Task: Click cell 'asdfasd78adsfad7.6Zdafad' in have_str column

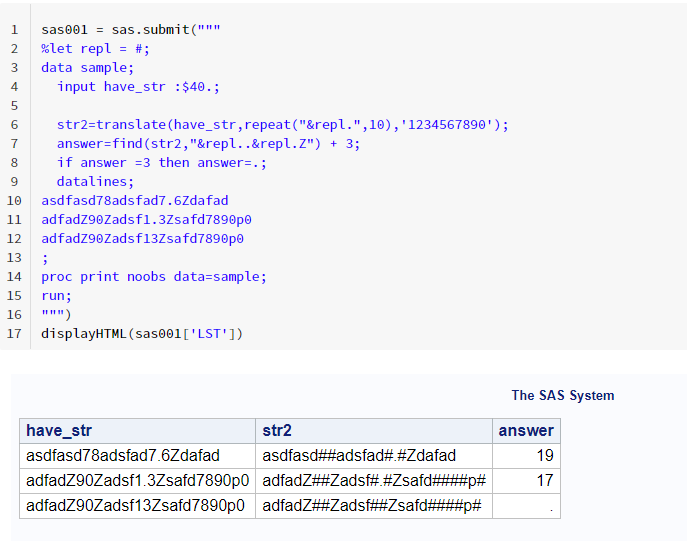Action: [123, 456]
